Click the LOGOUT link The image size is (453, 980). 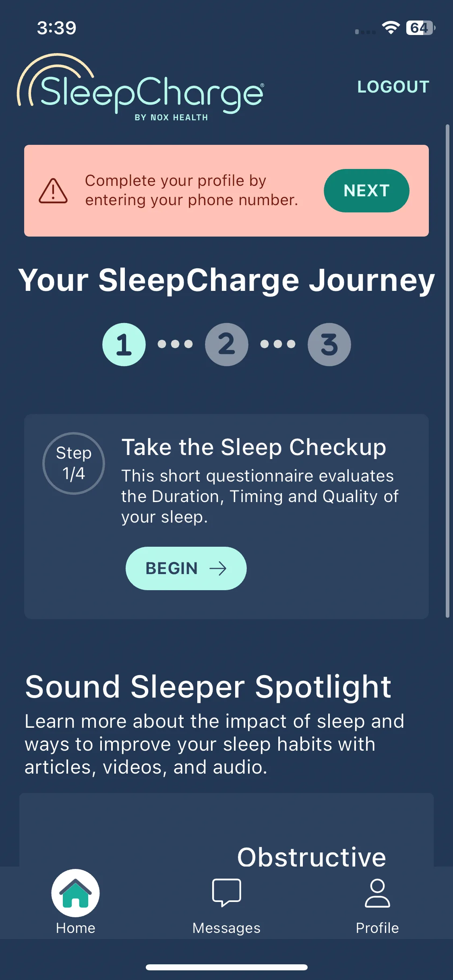click(393, 87)
